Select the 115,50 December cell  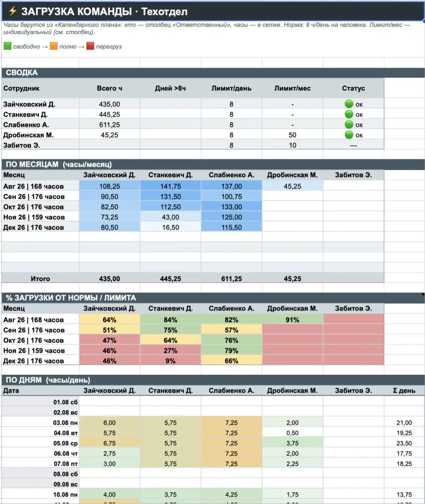(x=232, y=227)
